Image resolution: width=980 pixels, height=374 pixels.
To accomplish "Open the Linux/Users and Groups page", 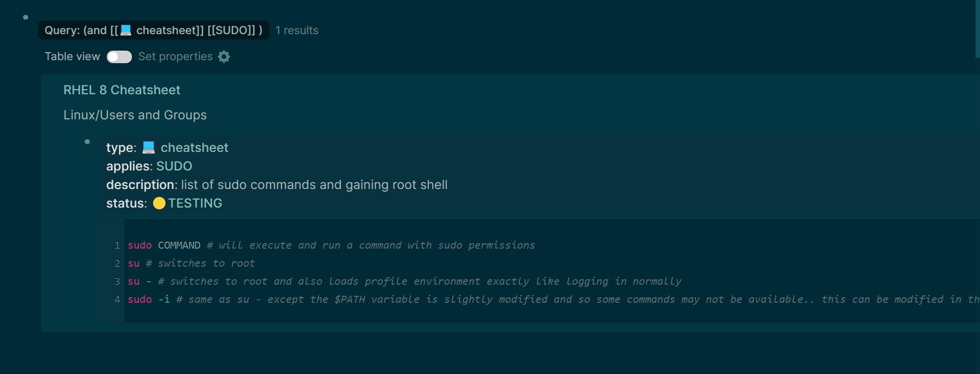I will coord(135,115).
